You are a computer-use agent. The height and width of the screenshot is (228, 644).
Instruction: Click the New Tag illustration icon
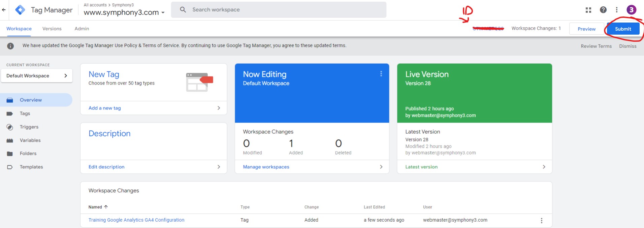pos(200,82)
